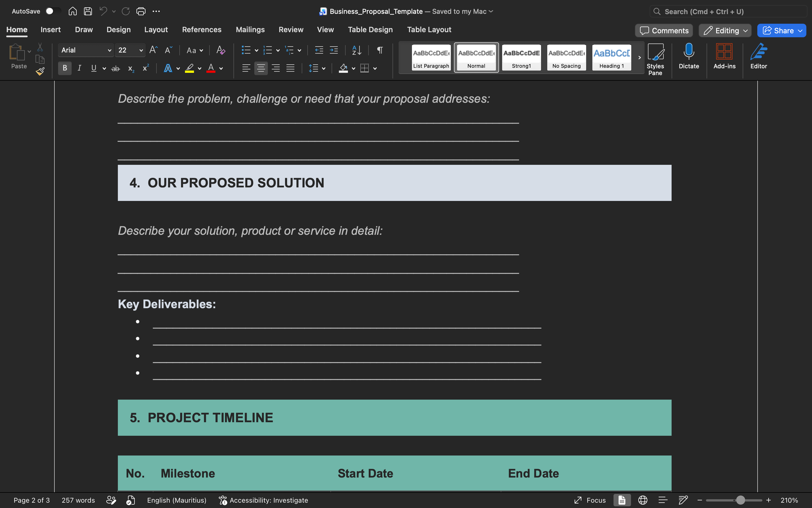Toggle Center alignment button
This screenshot has height=508, width=812.
pos(261,68)
